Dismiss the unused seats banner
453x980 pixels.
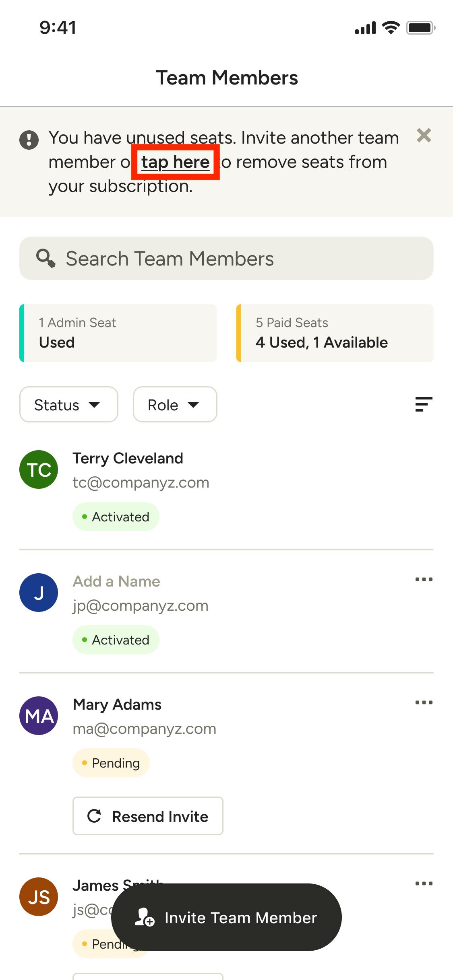tap(424, 136)
